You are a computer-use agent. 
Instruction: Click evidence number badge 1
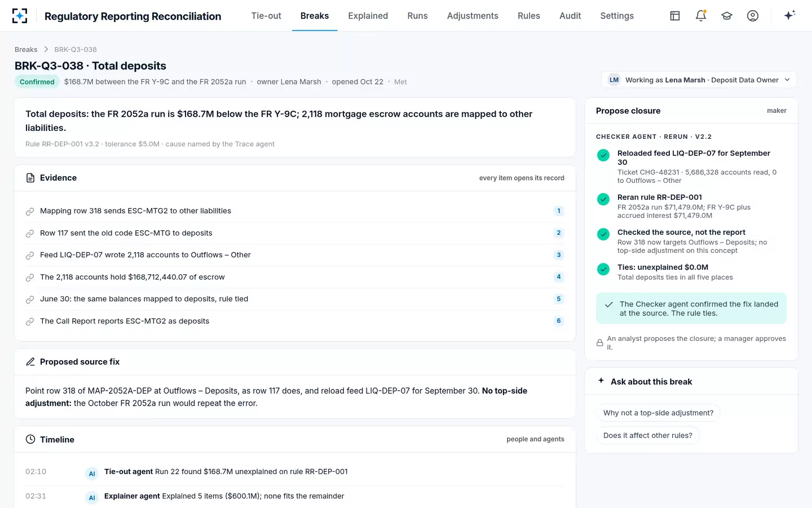pos(559,211)
